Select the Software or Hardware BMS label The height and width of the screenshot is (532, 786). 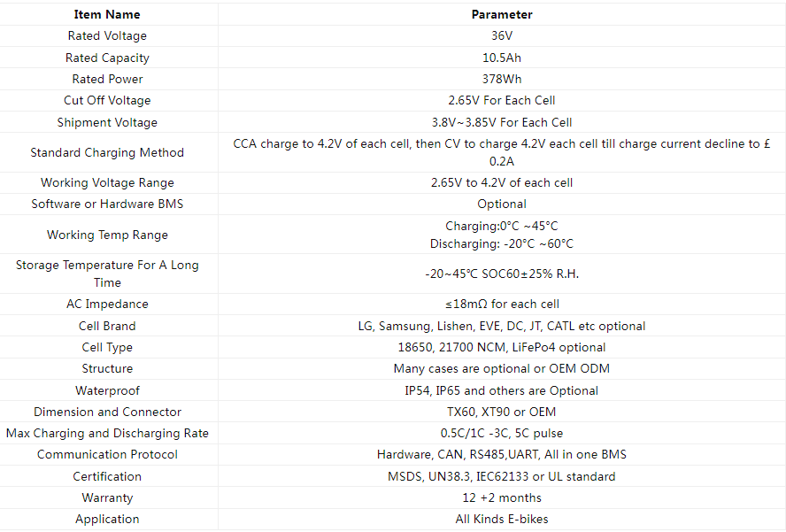[107, 204]
